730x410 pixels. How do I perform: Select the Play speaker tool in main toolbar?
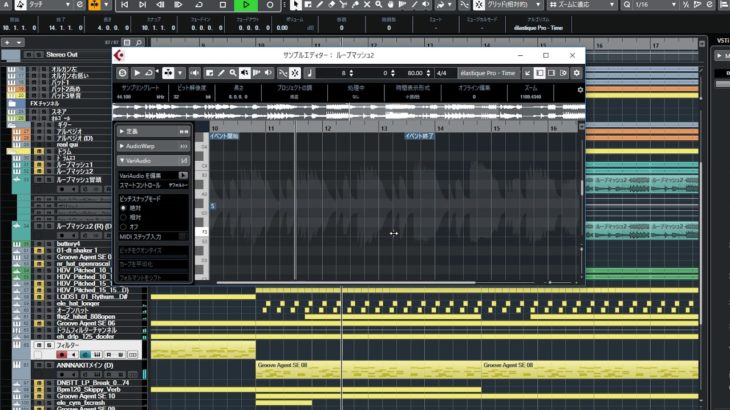426,5
